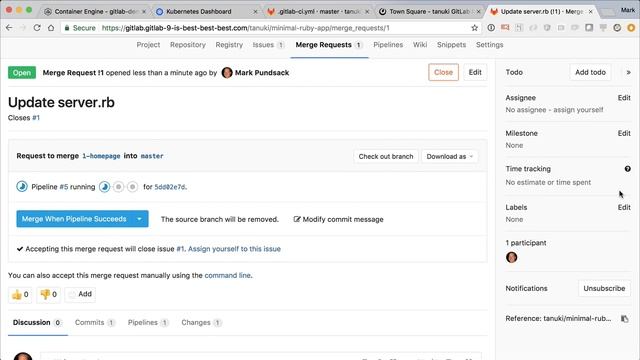Image resolution: width=640 pixels, height=360 pixels.
Task: Open the master branch link
Action: pyautogui.click(x=152, y=156)
